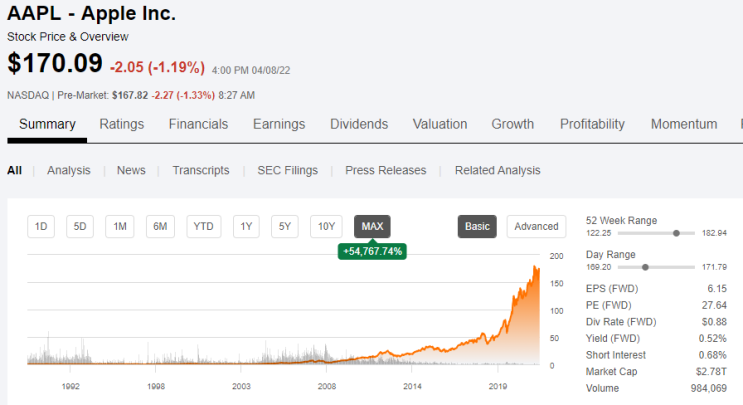The image size is (743, 405).
Task: Show YTD price chart
Action: click(204, 226)
